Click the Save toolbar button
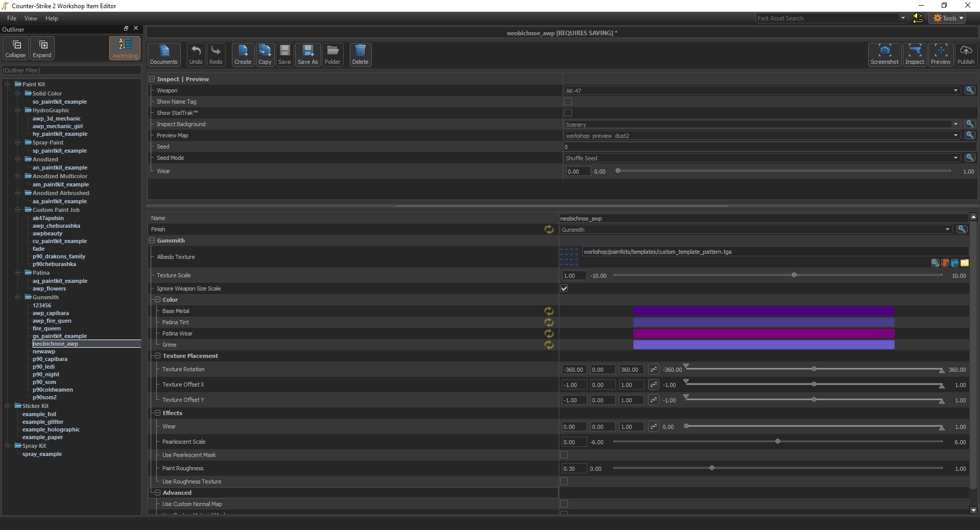The width and height of the screenshot is (980, 530). [284, 55]
